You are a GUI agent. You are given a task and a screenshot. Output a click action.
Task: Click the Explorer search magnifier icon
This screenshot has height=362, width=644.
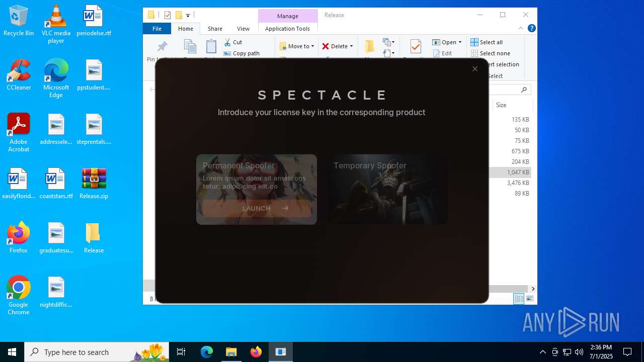524,89
